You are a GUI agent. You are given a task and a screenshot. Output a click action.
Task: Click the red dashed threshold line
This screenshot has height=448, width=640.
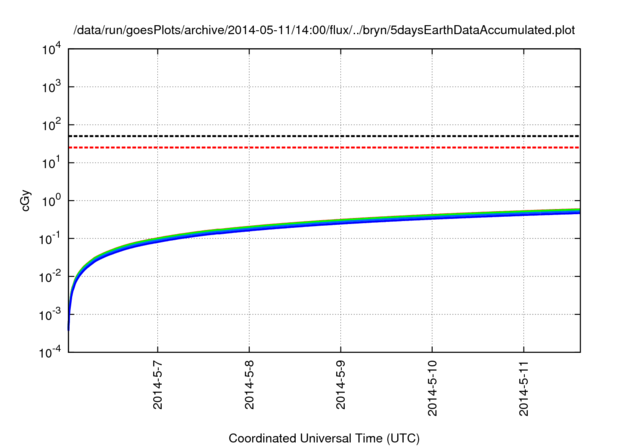[x=324, y=147]
